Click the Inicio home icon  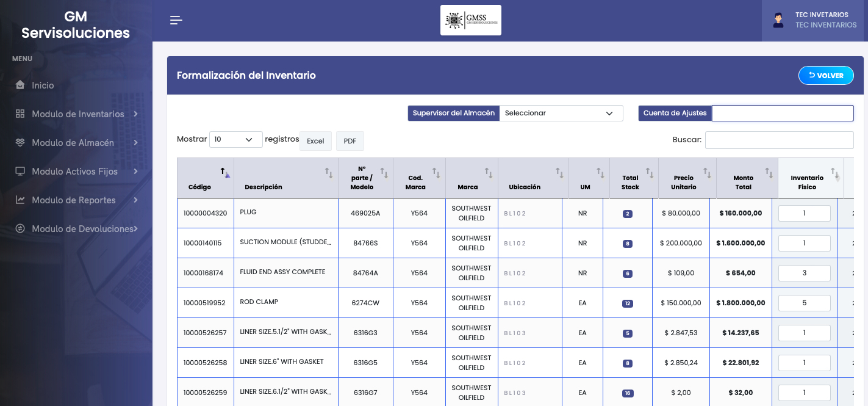[x=20, y=85]
